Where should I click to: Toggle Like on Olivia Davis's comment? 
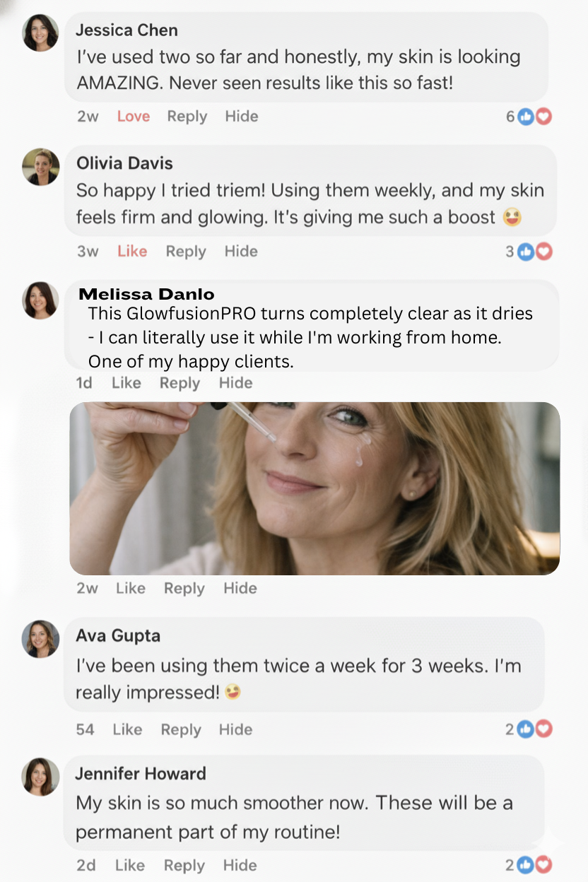(x=132, y=252)
